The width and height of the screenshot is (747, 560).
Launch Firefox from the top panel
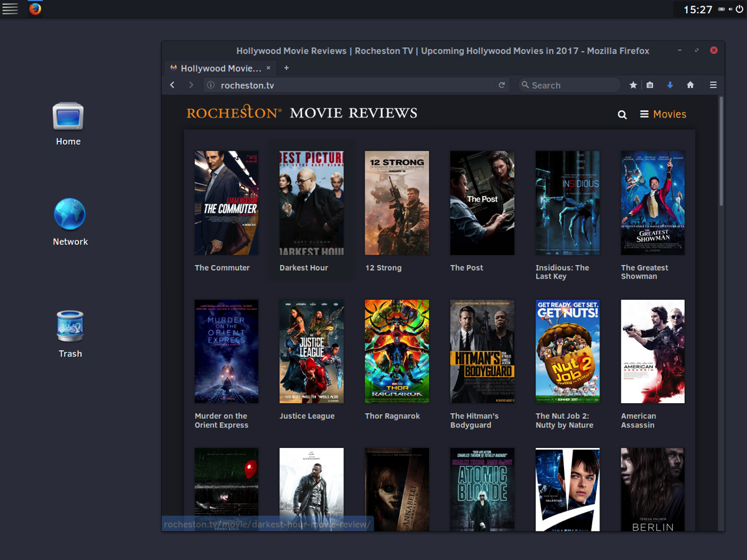point(35,9)
